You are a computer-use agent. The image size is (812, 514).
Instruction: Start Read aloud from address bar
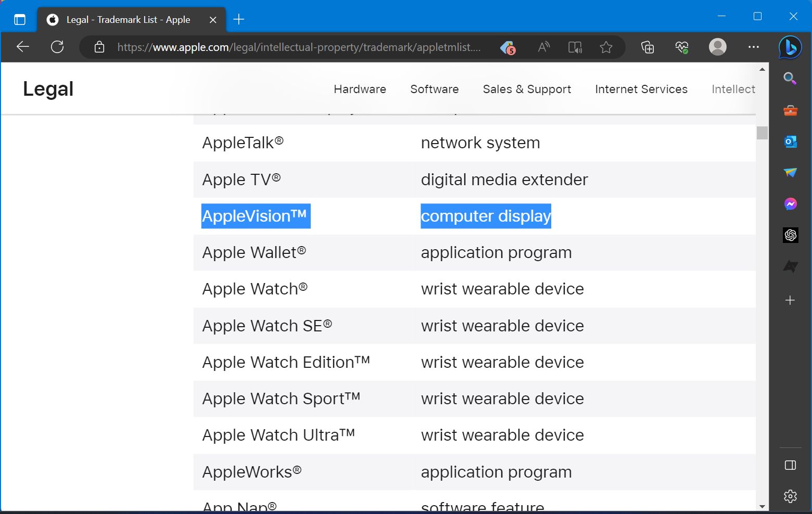click(543, 47)
